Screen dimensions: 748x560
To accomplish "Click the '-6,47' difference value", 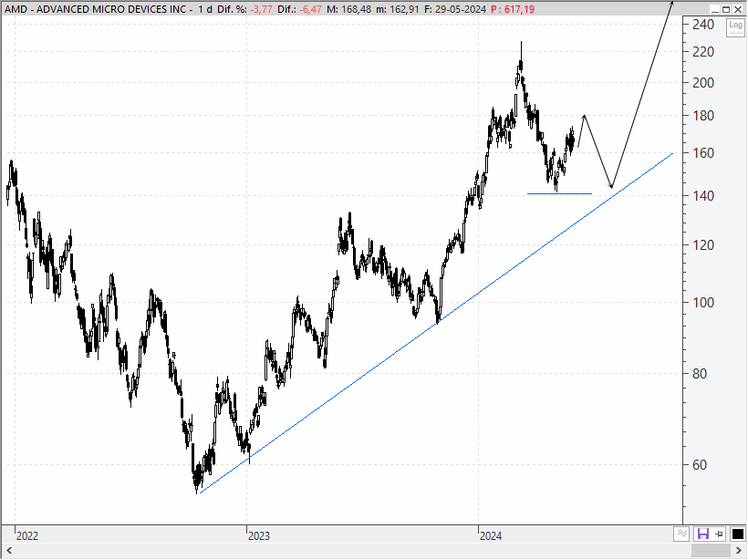I will click(310, 9).
